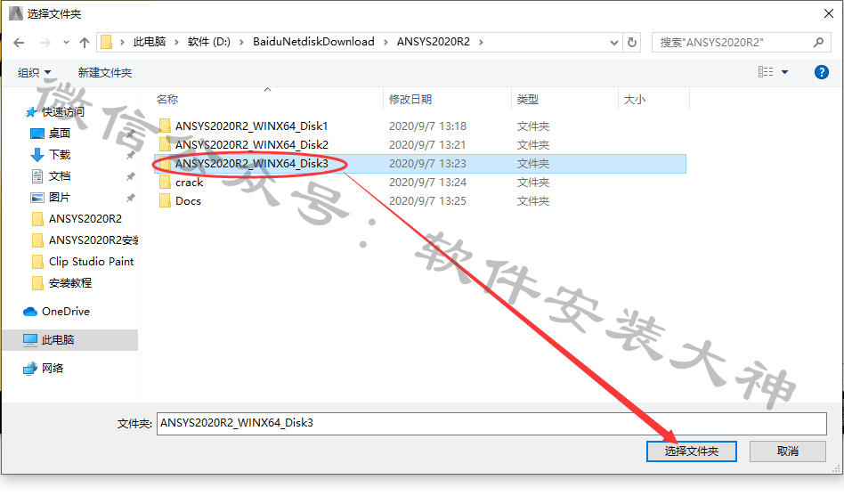Select 此电脑 in navigation pane
The height and width of the screenshot is (504, 844).
[x=70, y=340]
